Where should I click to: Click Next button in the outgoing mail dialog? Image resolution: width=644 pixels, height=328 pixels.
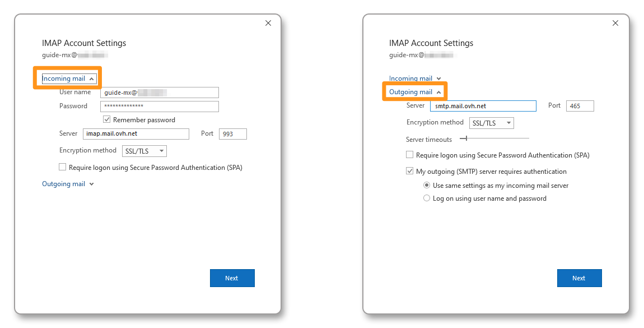579,278
